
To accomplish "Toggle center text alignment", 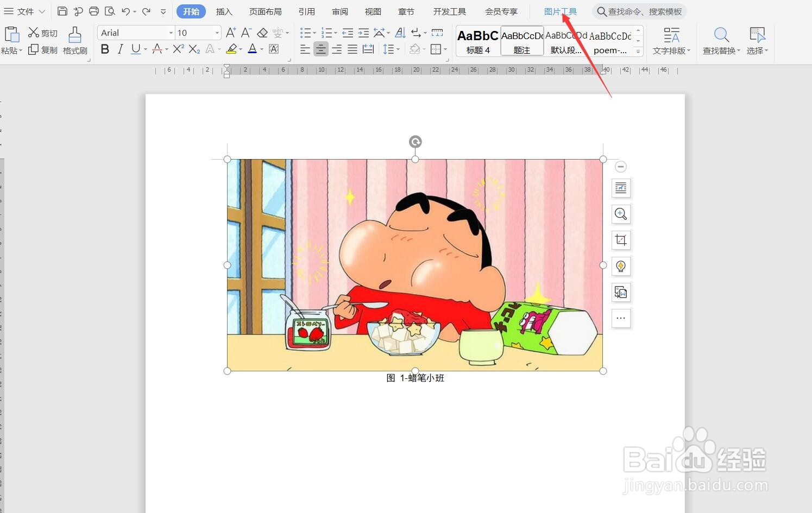I will click(x=321, y=49).
